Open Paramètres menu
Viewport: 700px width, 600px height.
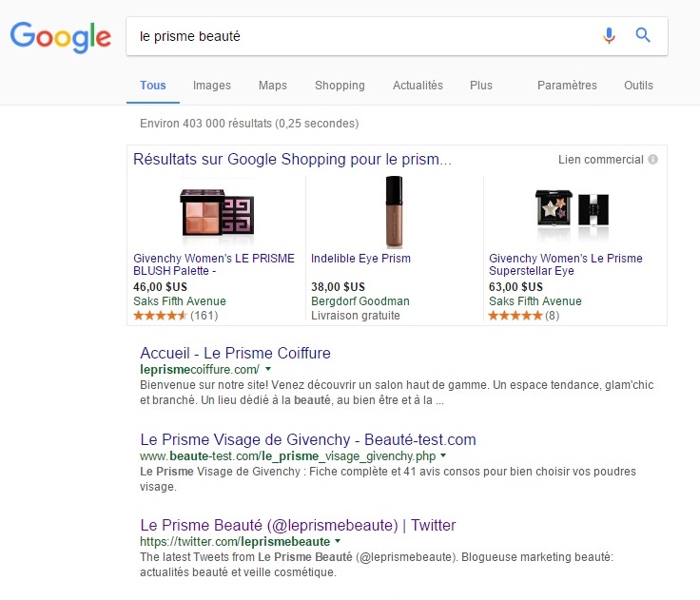tap(567, 86)
